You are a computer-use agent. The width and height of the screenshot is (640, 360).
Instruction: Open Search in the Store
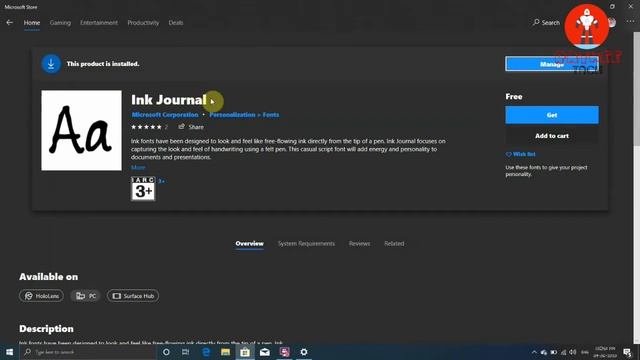pos(546,22)
